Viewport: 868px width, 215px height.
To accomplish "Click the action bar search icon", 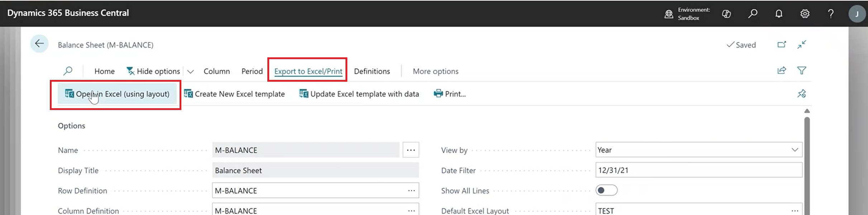I will [68, 71].
